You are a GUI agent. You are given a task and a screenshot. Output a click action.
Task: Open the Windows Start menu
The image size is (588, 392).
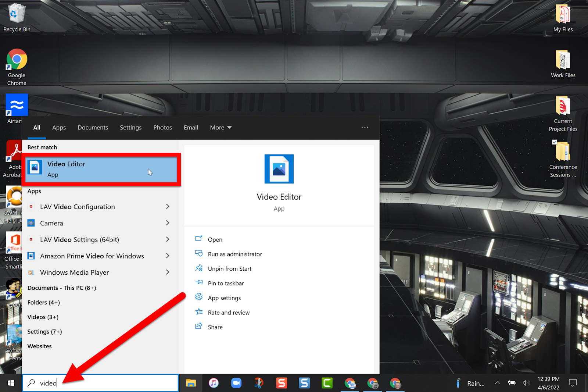click(x=11, y=383)
